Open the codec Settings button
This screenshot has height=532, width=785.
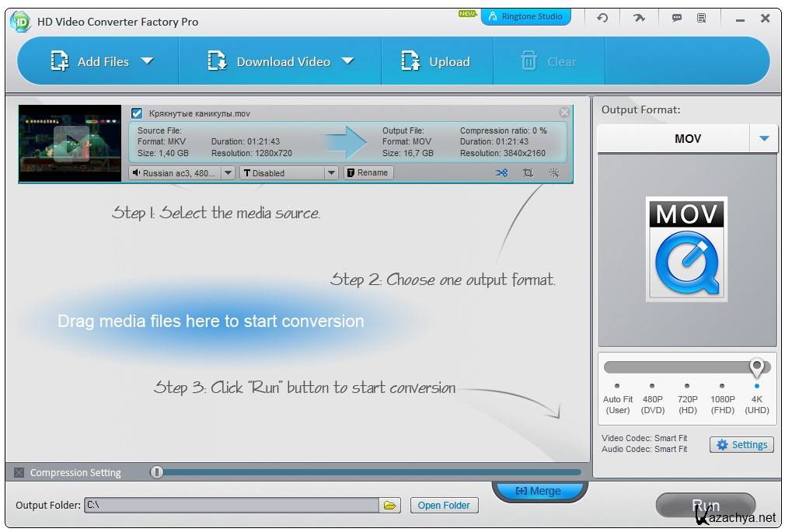[x=741, y=445]
